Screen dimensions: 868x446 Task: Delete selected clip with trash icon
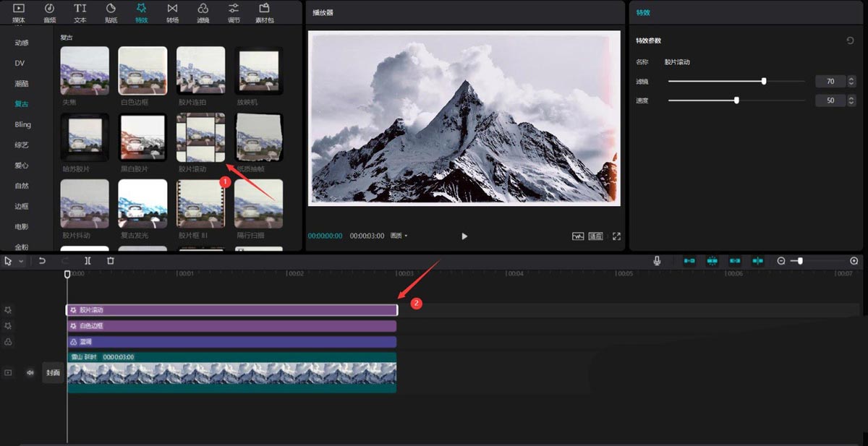click(110, 261)
